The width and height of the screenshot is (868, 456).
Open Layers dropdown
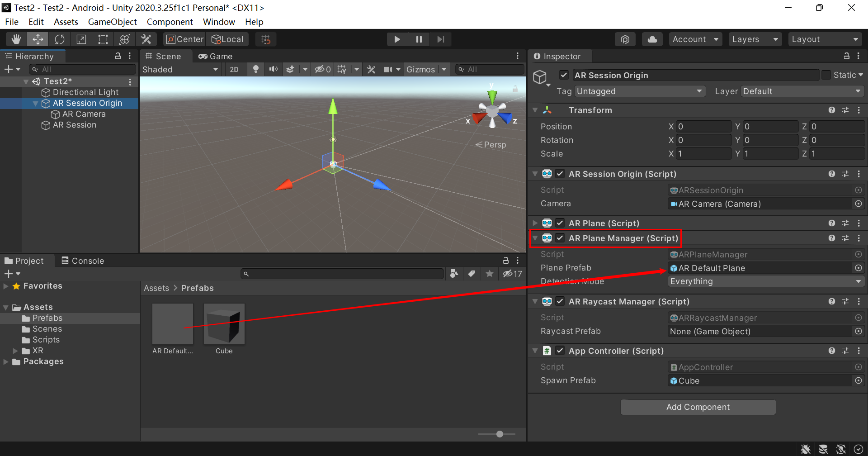click(x=755, y=39)
